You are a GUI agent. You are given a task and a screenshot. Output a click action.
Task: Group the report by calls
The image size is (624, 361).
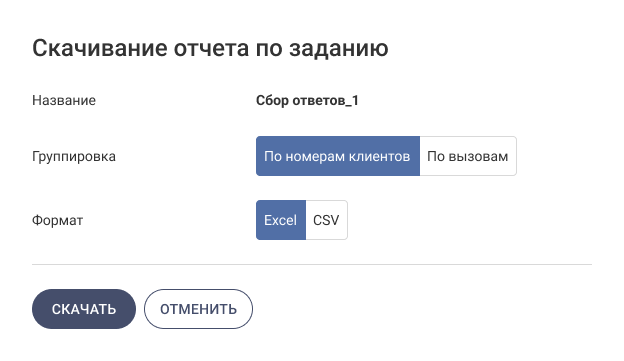(468, 156)
